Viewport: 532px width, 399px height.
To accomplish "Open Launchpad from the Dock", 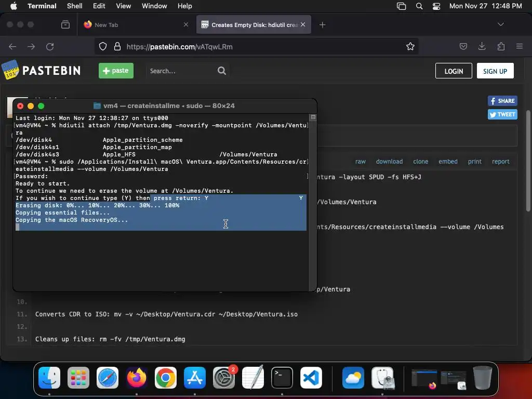I will [78, 378].
